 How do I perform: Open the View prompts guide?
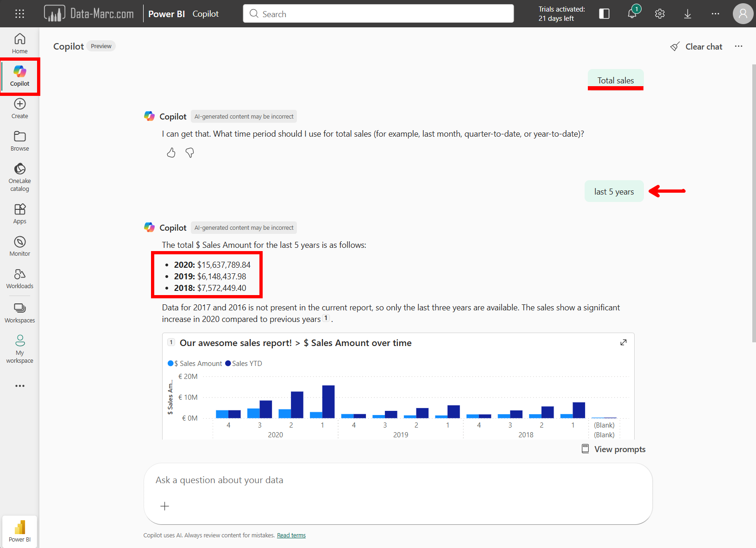point(613,449)
